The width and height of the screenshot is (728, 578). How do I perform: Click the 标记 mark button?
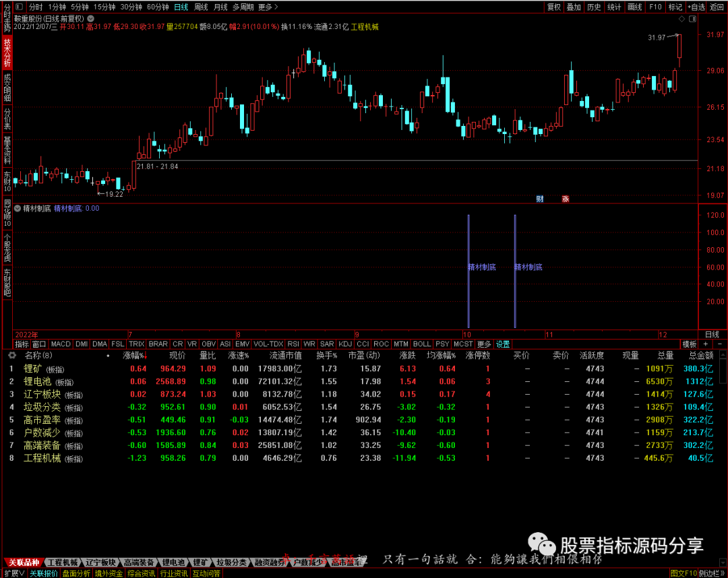click(x=675, y=7)
